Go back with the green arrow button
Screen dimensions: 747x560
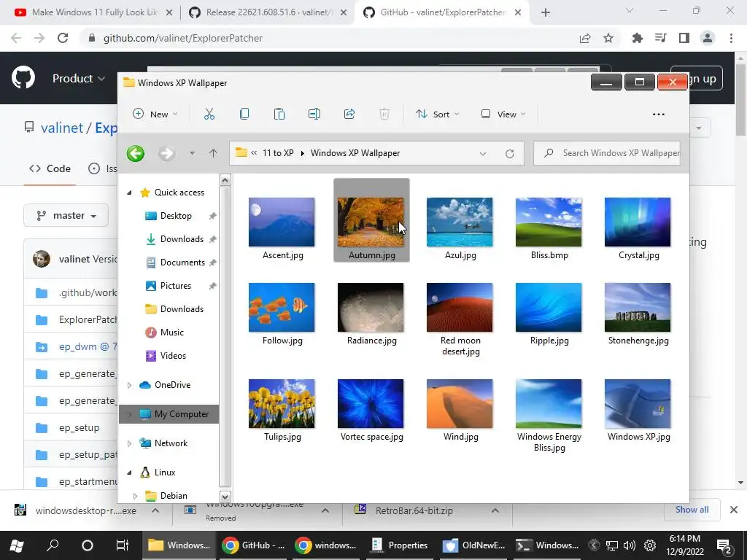136,153
